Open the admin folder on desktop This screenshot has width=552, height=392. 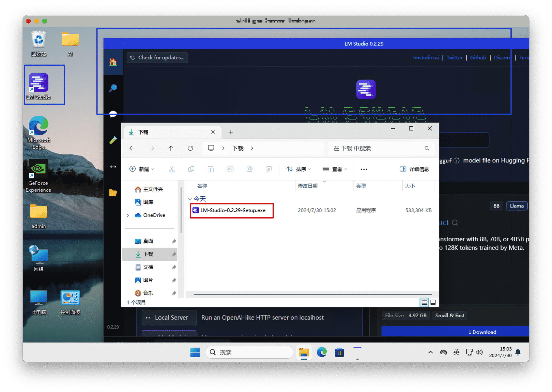39,216
